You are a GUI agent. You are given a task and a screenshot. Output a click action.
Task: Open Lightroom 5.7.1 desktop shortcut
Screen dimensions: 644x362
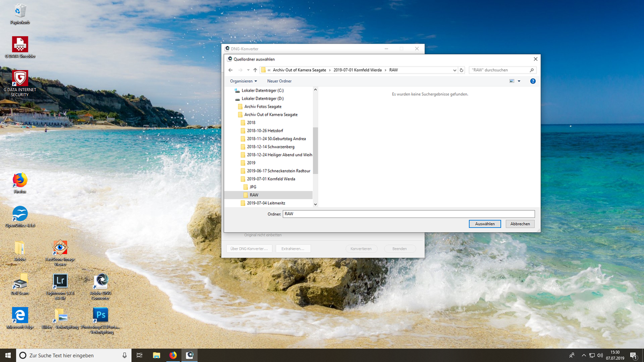(x=60, y=281)
